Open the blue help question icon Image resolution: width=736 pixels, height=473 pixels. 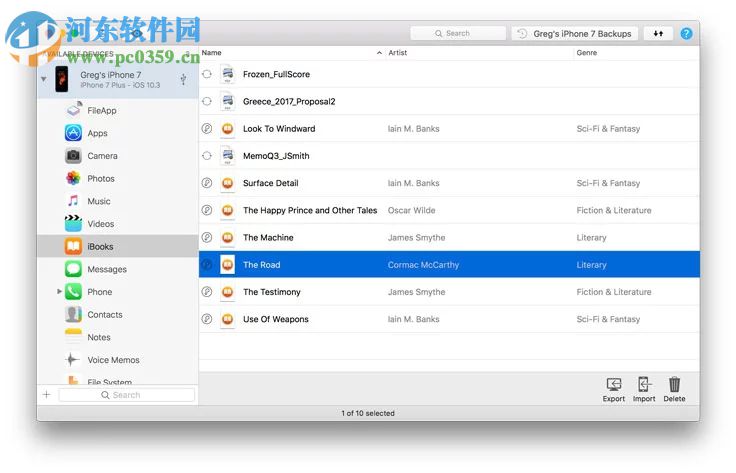(x=686, y=33)
